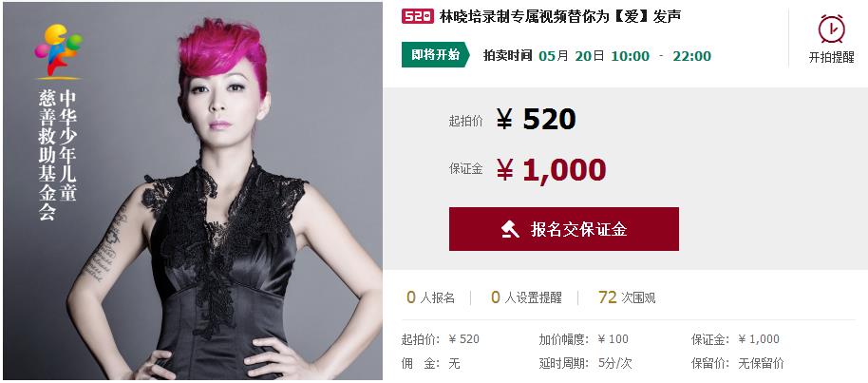
Task: Click the 即将开始 green status tag
Action: pyautogui.click(x=436, y=55)
